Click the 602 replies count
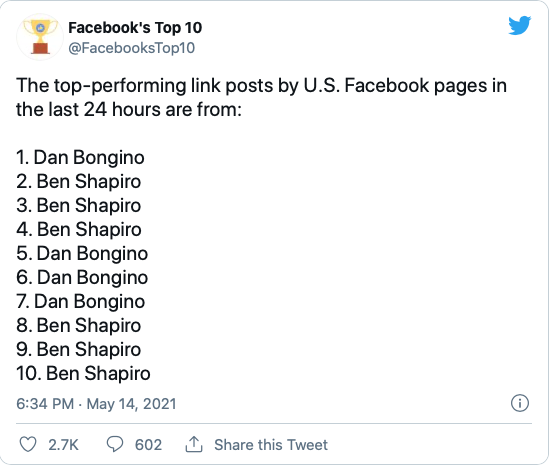549x465 pixels. 148,445
